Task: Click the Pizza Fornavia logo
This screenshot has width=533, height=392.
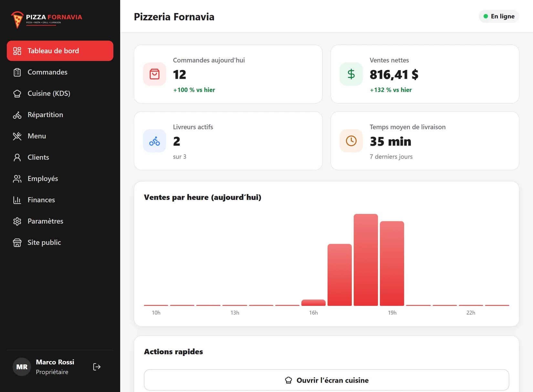Action: 47,19
